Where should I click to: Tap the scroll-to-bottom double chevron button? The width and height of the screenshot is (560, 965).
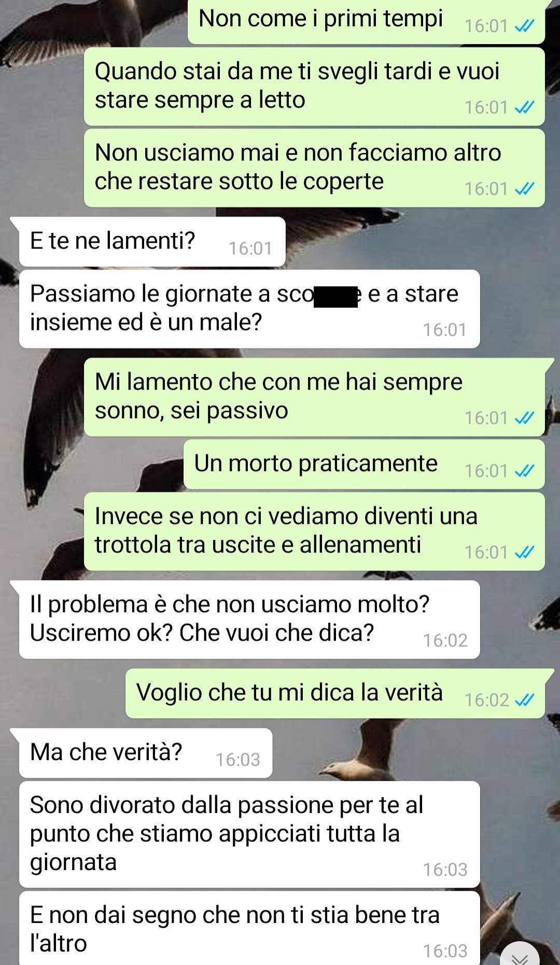(520, 956)
